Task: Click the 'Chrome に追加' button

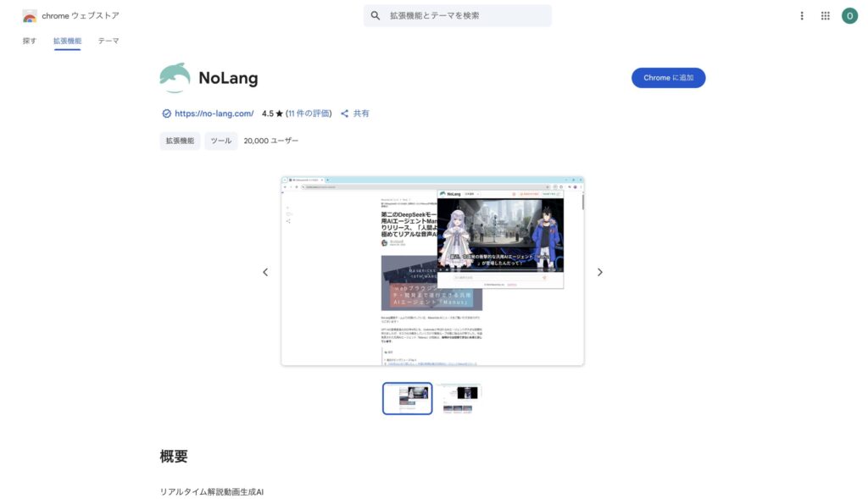Action: [x=668, y=77]
